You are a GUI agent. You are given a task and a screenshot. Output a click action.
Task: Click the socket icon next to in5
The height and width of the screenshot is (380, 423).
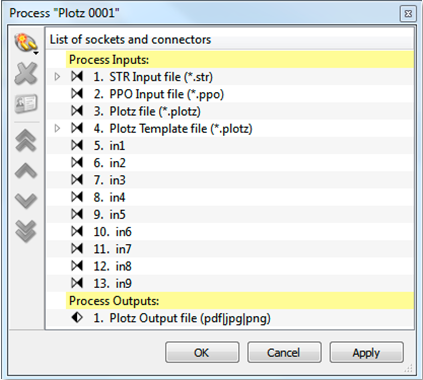(x=77, y=214)
